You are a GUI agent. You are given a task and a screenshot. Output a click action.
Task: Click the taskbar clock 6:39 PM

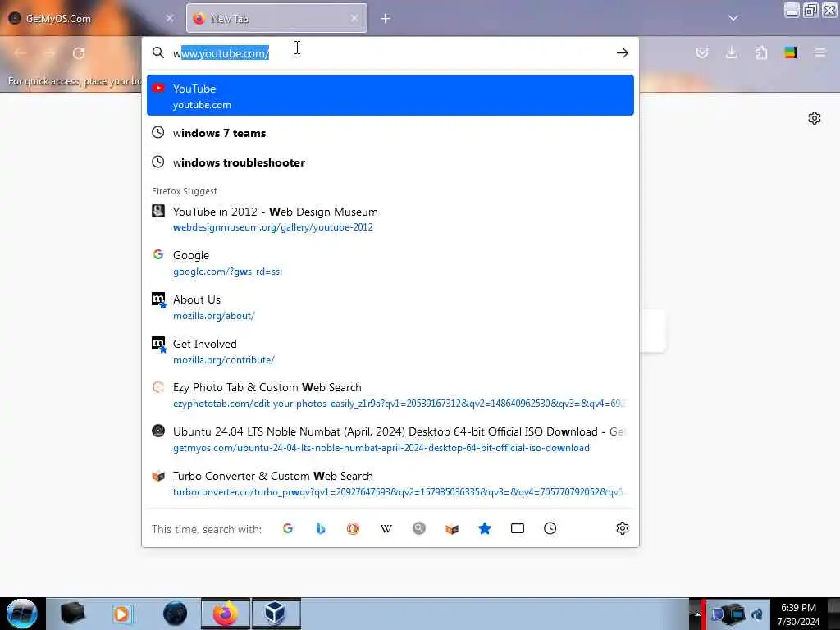point(798,614)
